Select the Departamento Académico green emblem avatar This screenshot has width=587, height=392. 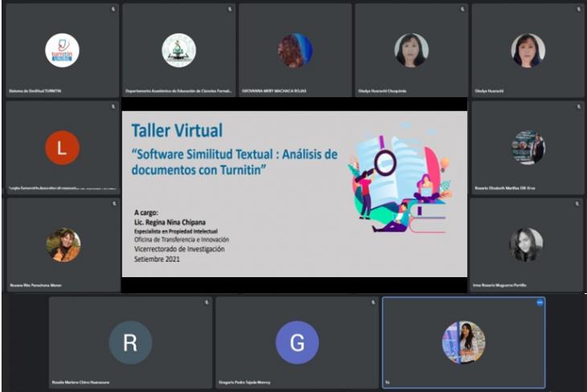(179, 50)
